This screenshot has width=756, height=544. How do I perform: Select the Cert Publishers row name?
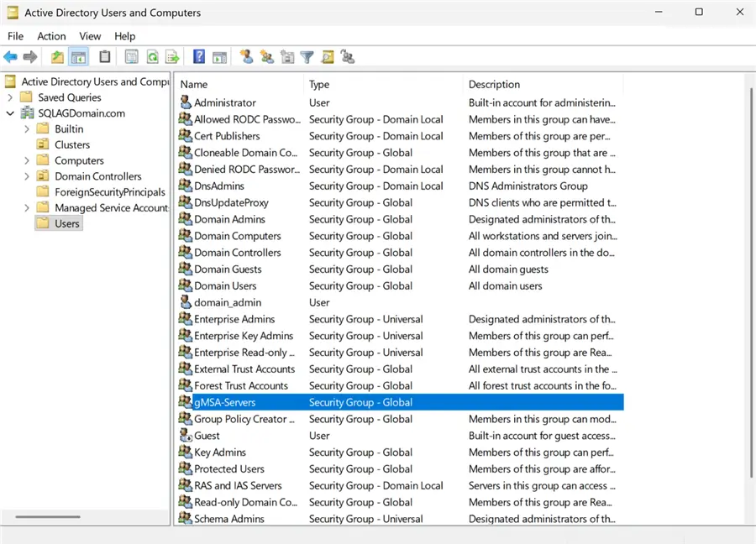coord(227,136)
